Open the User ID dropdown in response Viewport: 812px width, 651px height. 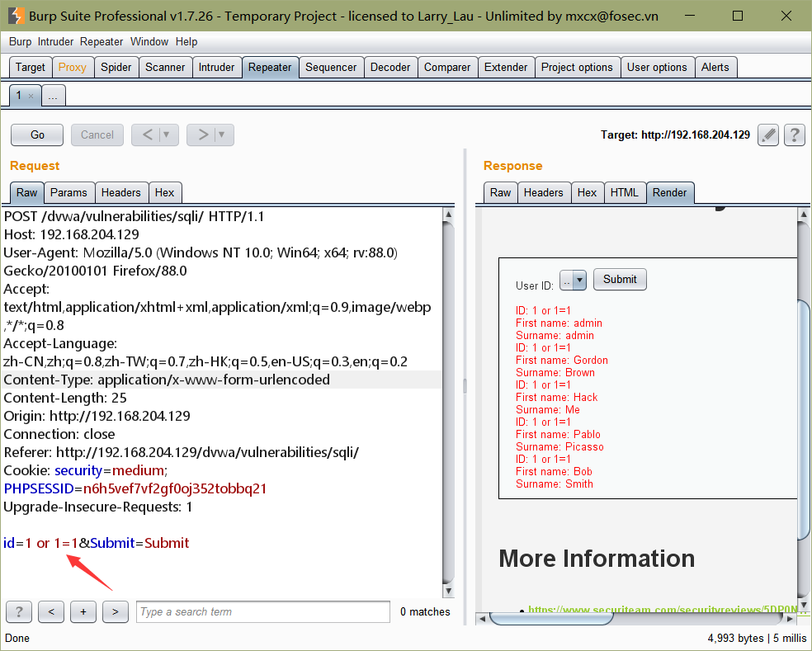tap(573, 281)
